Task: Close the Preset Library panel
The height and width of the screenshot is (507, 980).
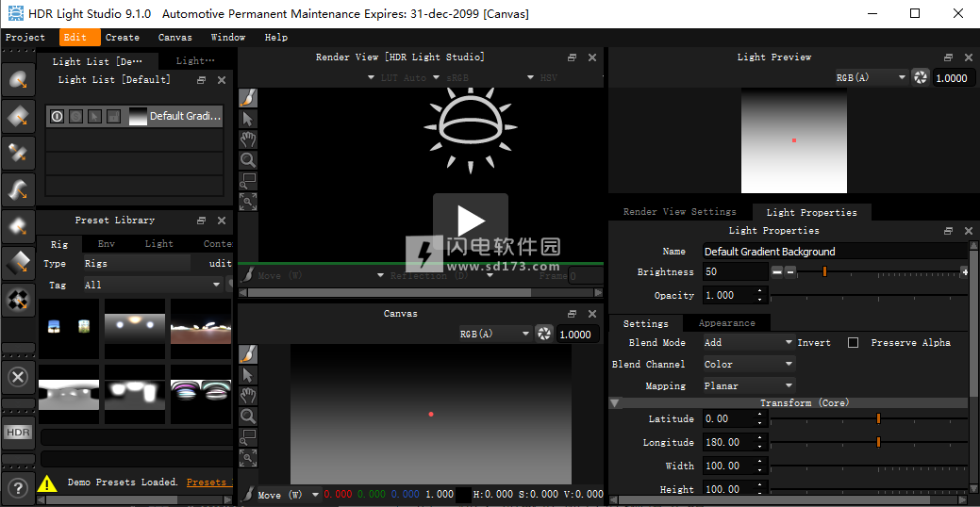Action: (222, 221)
